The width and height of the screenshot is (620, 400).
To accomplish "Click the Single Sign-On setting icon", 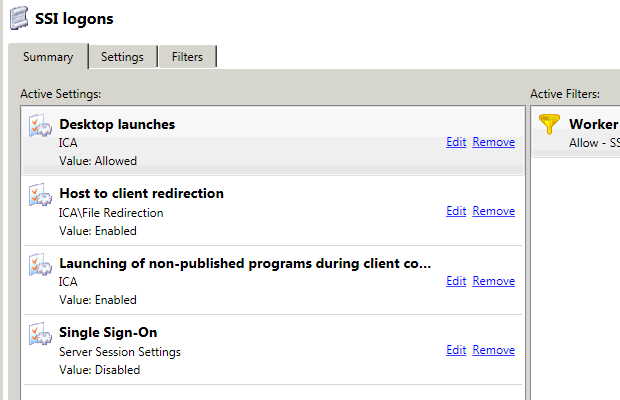I will pyautogui.click(x=40, y=334).
